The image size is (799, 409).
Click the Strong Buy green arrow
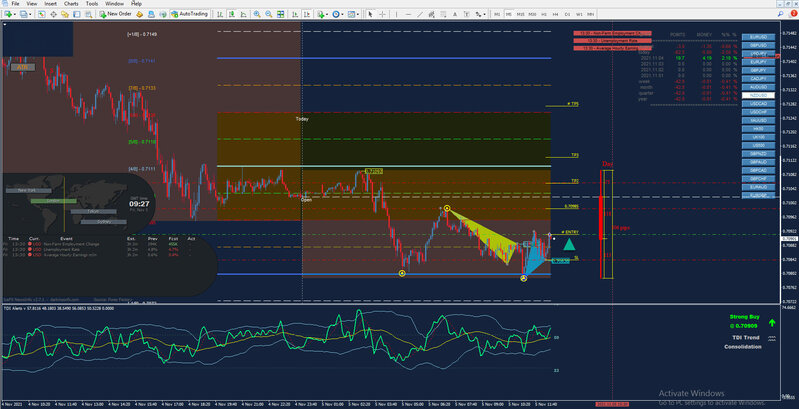pyautogui.click(x=772, y=322)
